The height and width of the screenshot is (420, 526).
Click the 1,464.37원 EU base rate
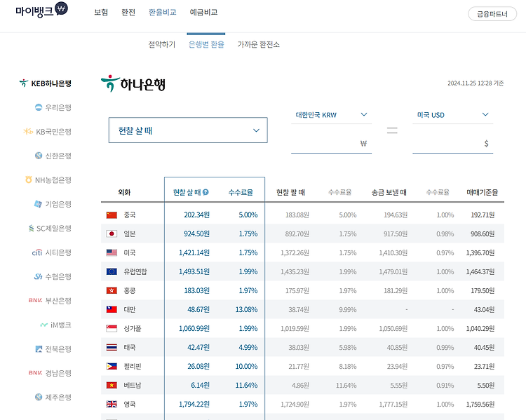tap(480, 272)
